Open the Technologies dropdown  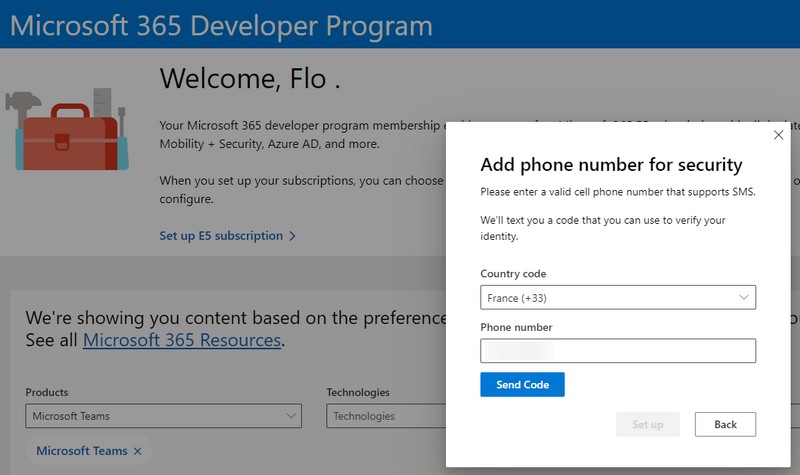point(386,416)
